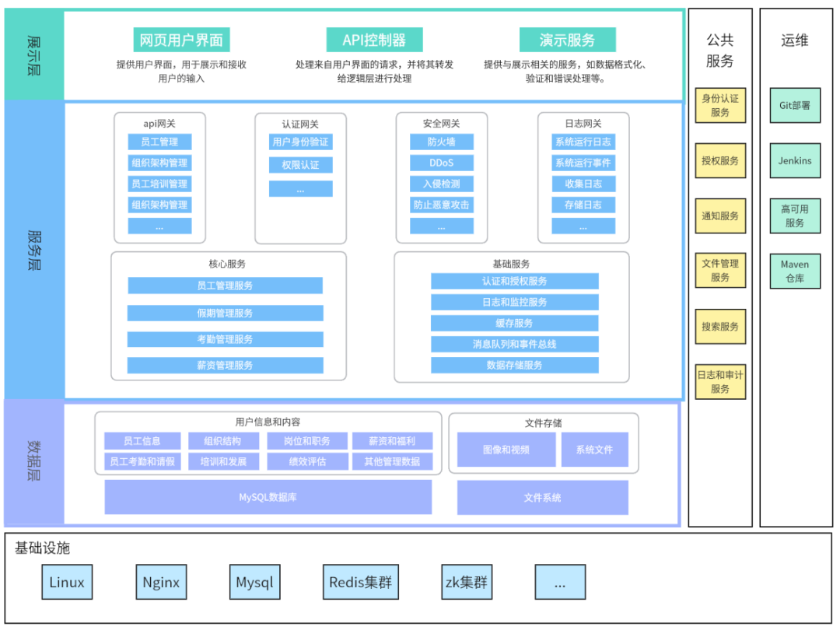This screenshot has height=627, width=840.
Task: Click the 消息队列和事件总线 bar
Action: click(514, 344)
